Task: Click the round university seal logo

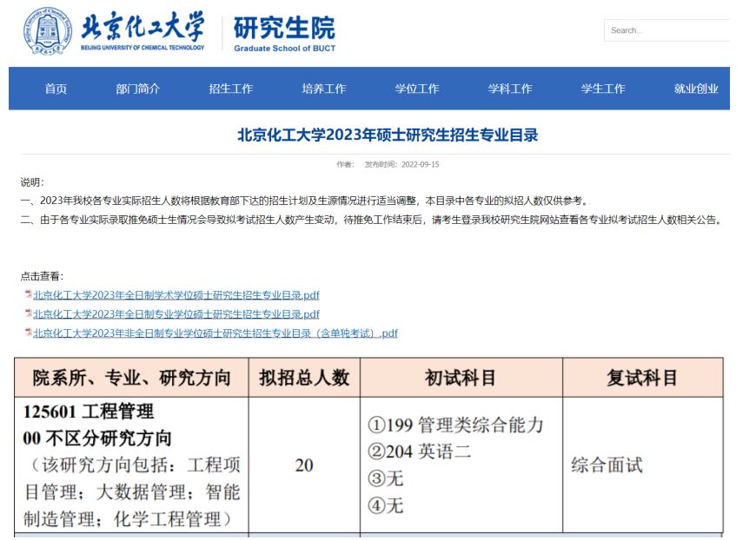Action: point(47,31)
